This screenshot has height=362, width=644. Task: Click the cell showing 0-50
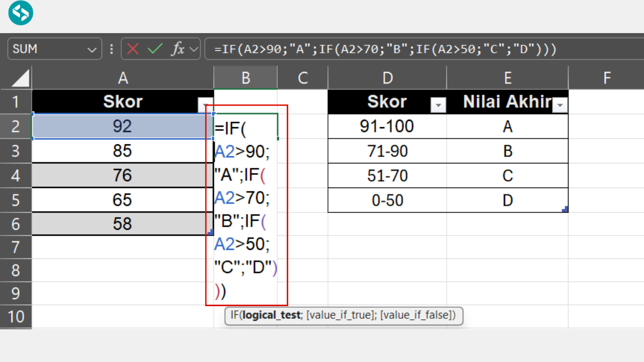[x=387, y=200]
